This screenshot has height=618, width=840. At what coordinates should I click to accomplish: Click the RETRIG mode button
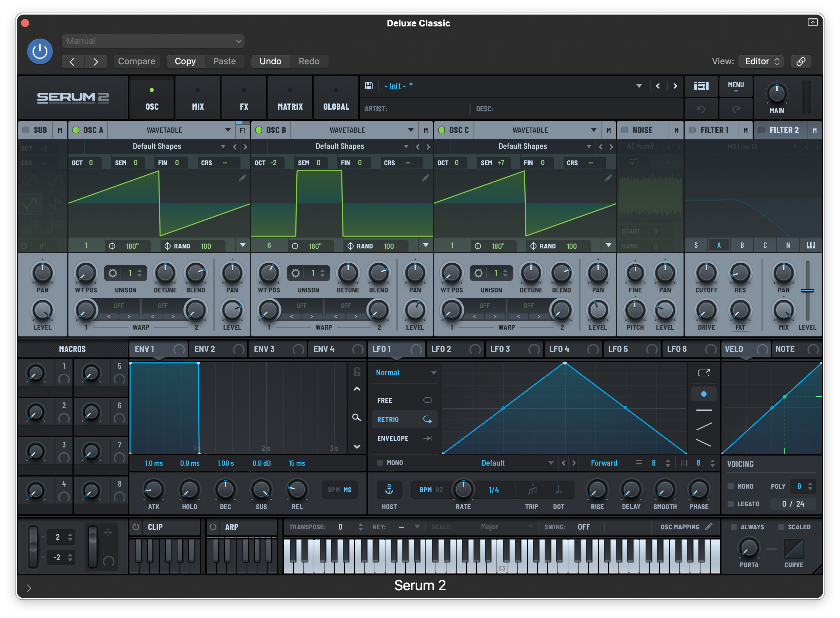pyautogui.click(x=404, y=419)
